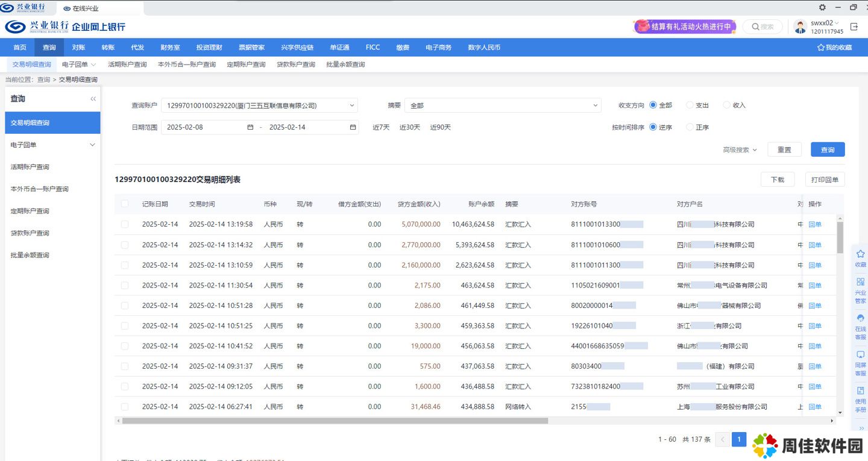Open the 财务室 menu
This screenshot has height=461, width=868.
(x=170, y=48)
